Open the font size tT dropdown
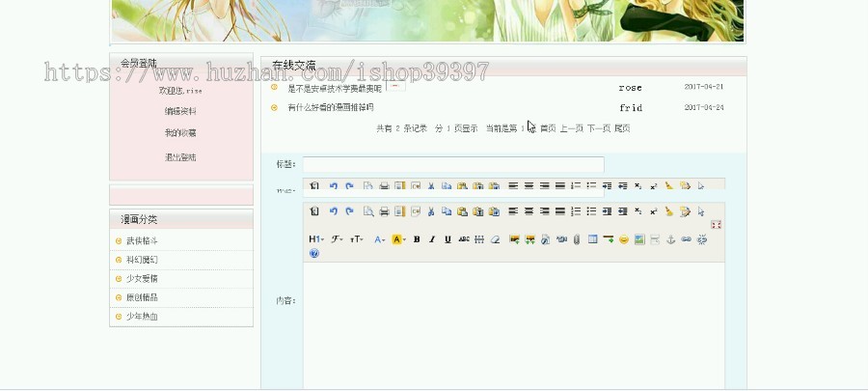This screenshot has width=868, height=391. 357,239
